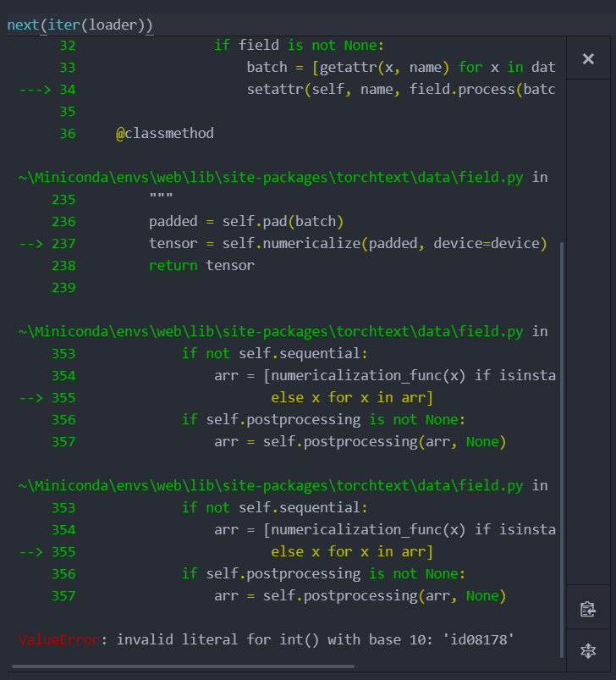Click the second torchtext field.py path line
616x680 pixels.
283,331
